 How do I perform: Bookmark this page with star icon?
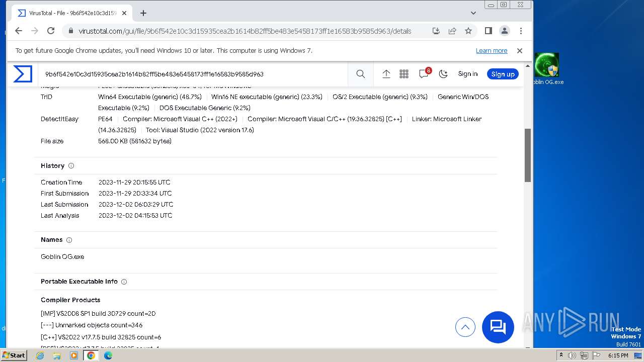click(x=468, y=31)
